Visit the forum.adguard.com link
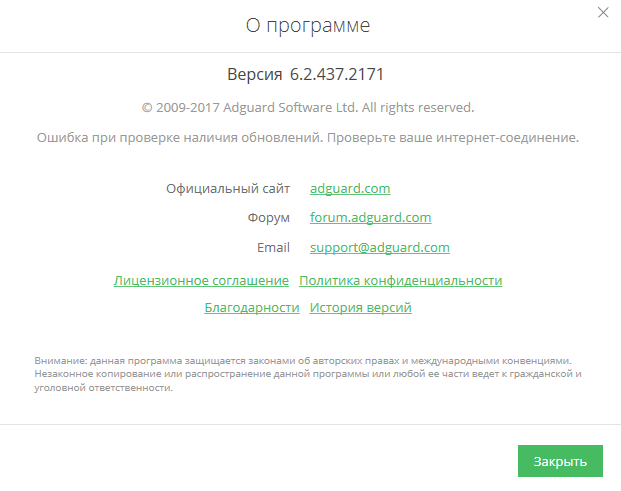Viewport: 621px width, 491px height. point(370,217)
